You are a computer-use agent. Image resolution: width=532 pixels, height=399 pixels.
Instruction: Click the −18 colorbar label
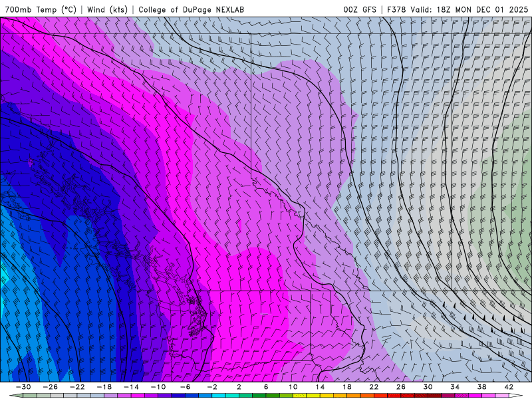pyautogui.click(x=104, y=387)
